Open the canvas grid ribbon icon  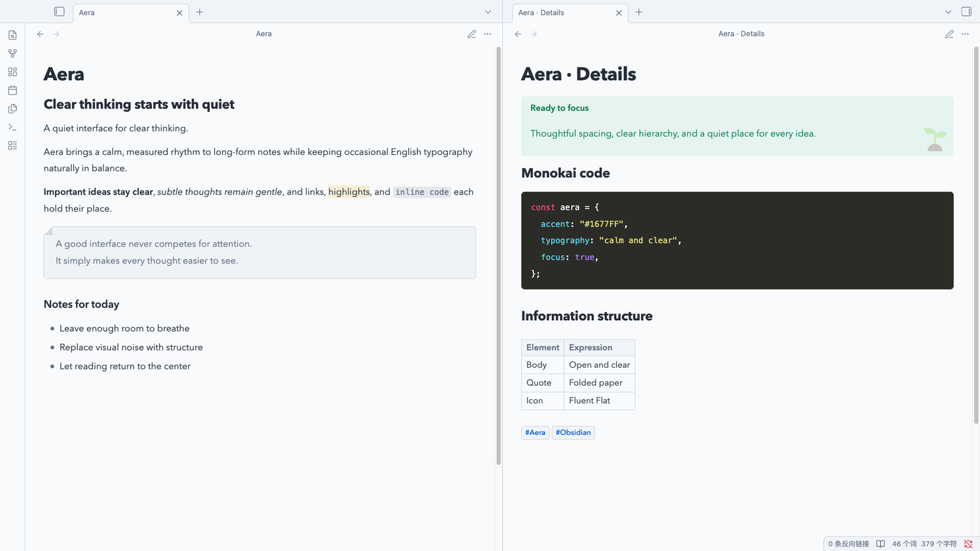12,72
